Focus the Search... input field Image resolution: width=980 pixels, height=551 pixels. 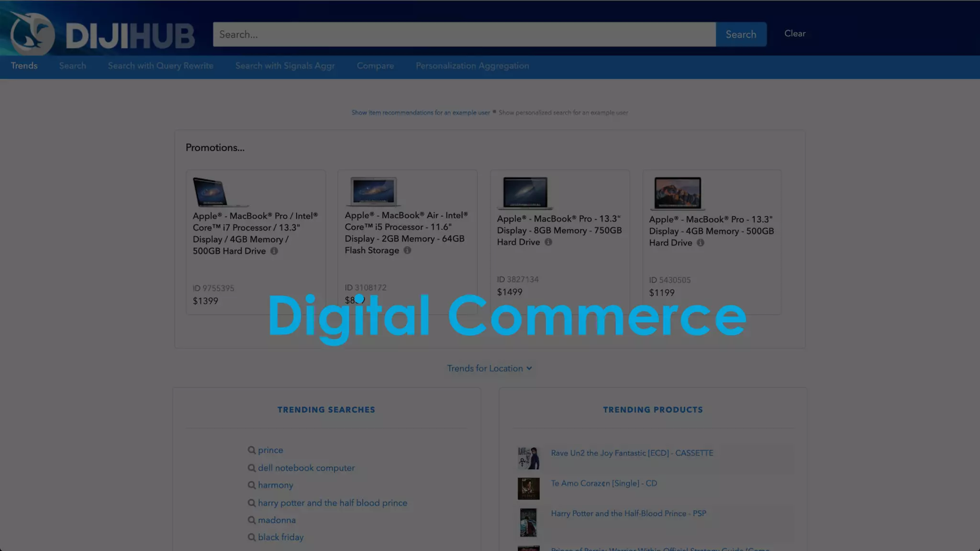464,34
